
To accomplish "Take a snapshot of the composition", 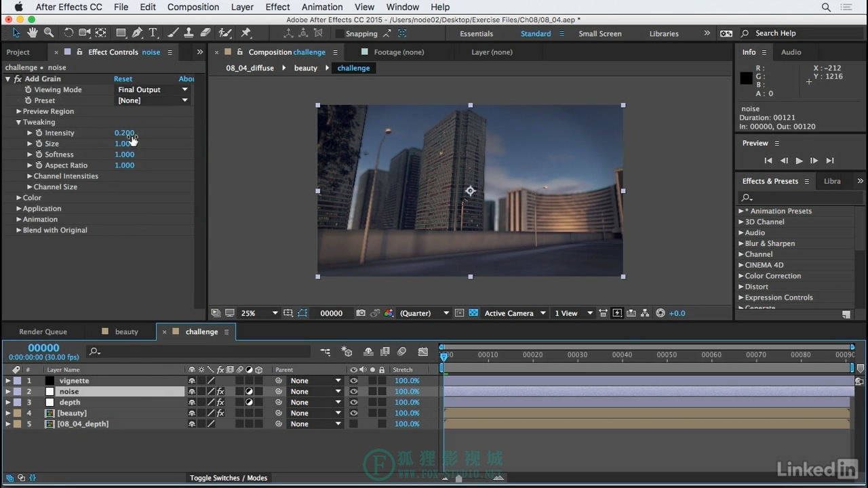I will click(361, 313).
